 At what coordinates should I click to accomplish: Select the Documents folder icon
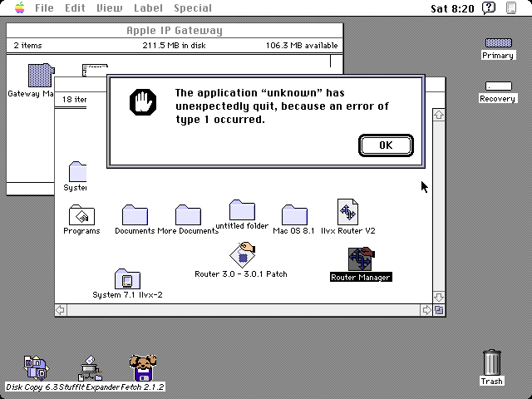[135, 214]
